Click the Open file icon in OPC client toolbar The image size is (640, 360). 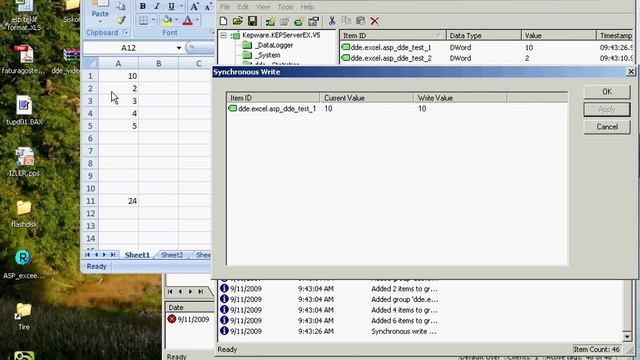(x=238, y=21)
